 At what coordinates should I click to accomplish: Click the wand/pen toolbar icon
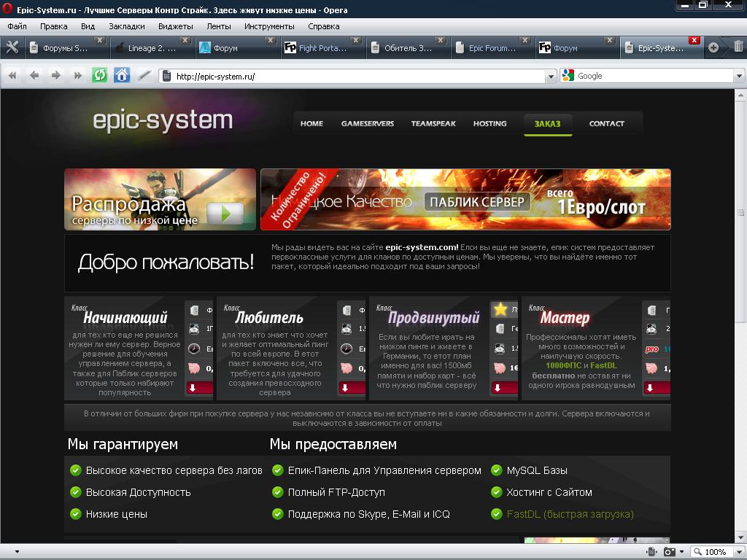pyautogui.click(x=144, y=75)
